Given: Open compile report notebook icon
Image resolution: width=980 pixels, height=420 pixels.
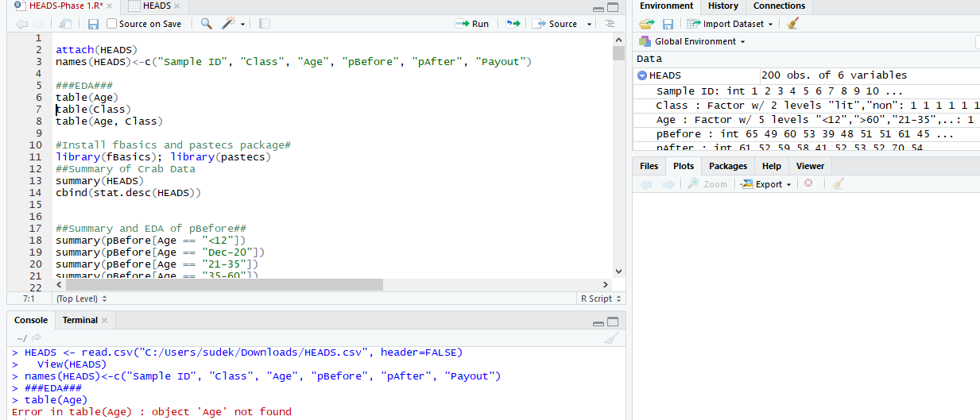Looking at the screenshot, I should [265, 24].
